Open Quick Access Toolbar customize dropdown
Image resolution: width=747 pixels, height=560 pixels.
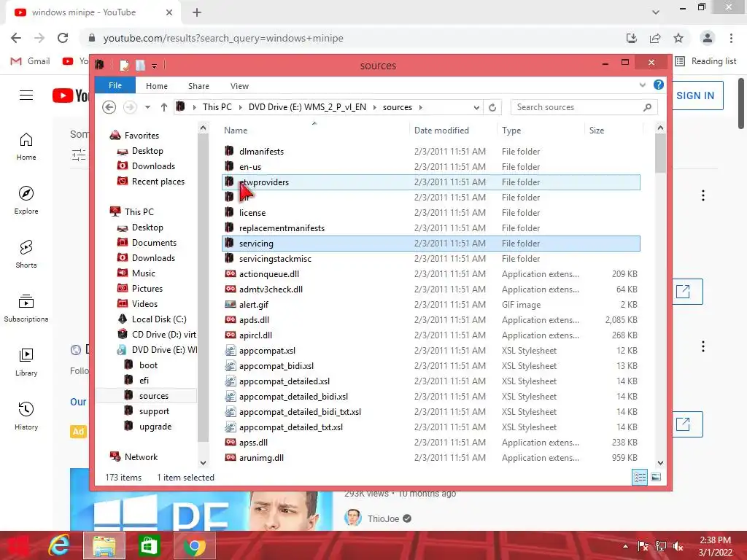tap(155, 66)
